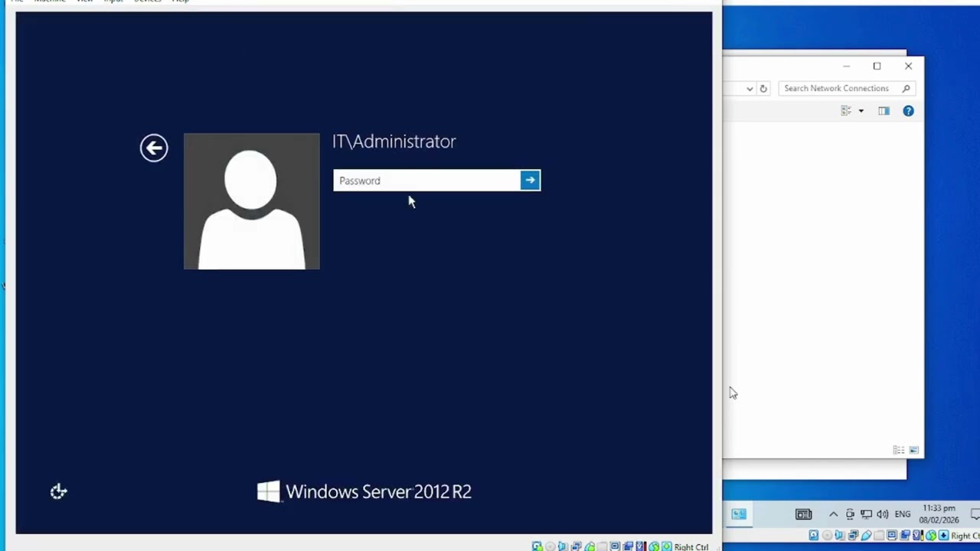Open recording indicator in Server 2012 VM status bar

(629, 546)
